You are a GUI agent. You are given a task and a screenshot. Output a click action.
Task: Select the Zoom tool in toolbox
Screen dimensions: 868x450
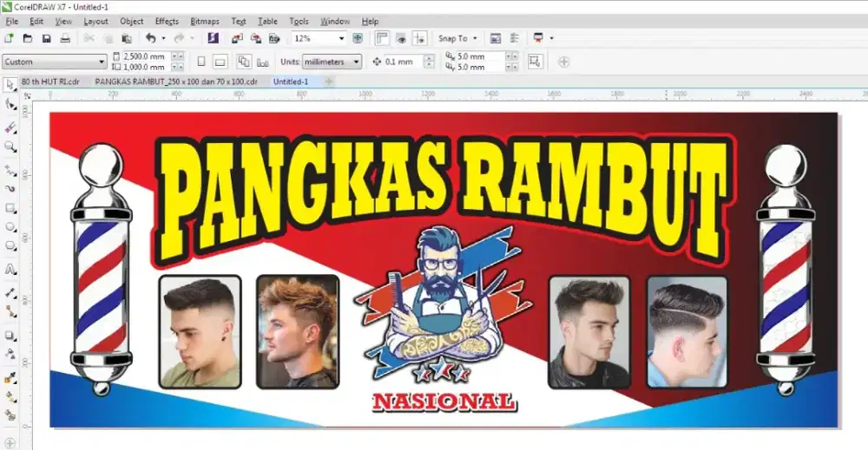pos(10,147)
